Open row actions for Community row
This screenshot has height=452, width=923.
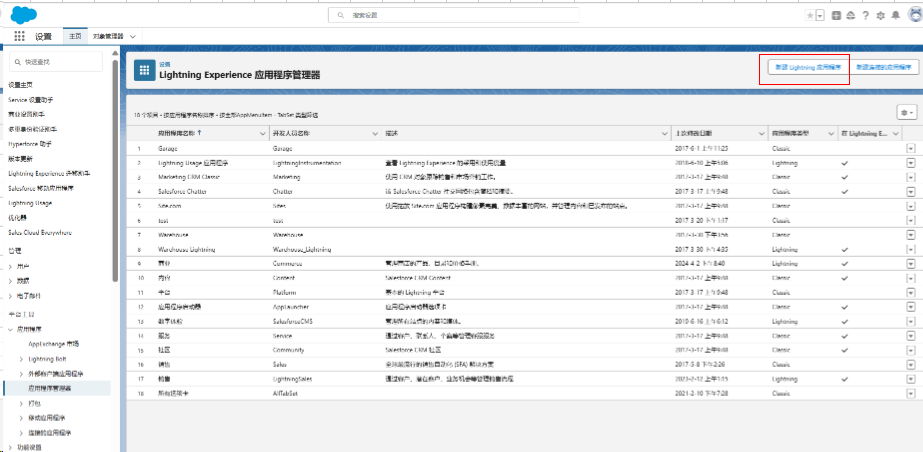pos(911,350)
